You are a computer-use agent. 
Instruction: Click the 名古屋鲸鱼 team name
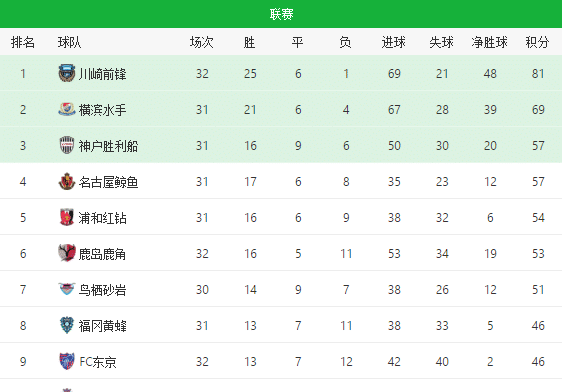click(x=108, y=182)
